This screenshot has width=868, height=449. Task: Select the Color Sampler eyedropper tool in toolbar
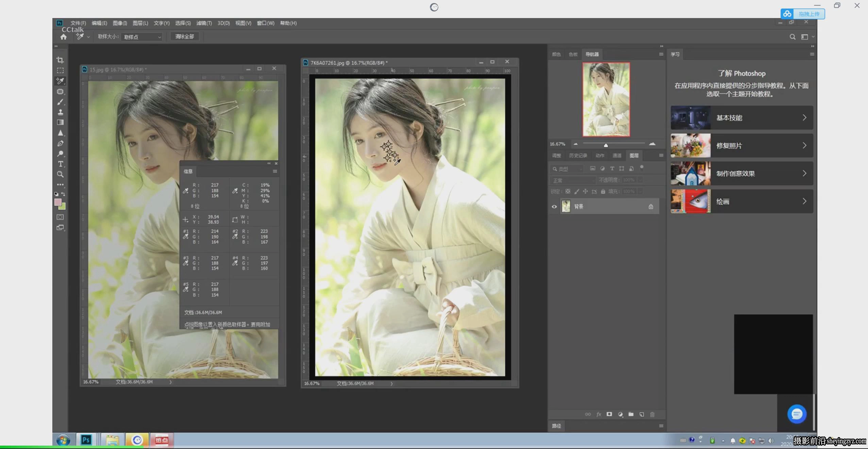tap(60, 81)
